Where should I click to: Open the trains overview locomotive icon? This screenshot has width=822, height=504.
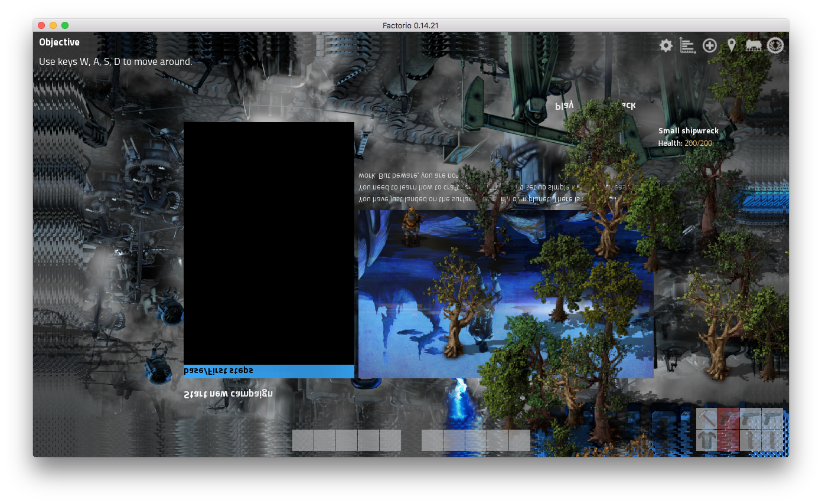pyautogui.click(x=753, y=45)
